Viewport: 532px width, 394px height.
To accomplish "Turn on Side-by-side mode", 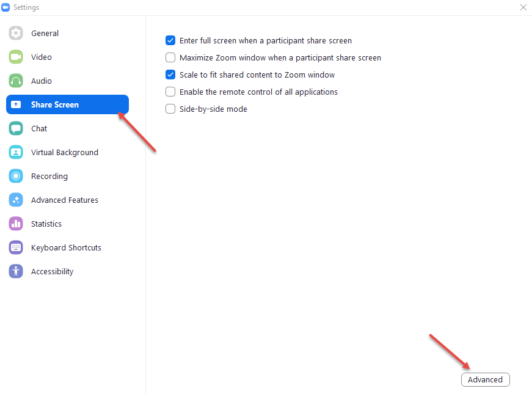I will tap(170, 109).
